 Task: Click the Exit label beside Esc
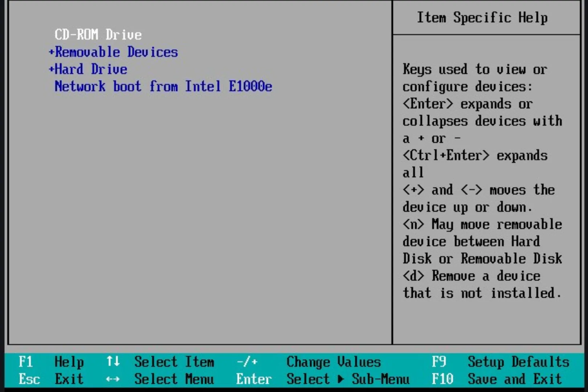[69, 379]
